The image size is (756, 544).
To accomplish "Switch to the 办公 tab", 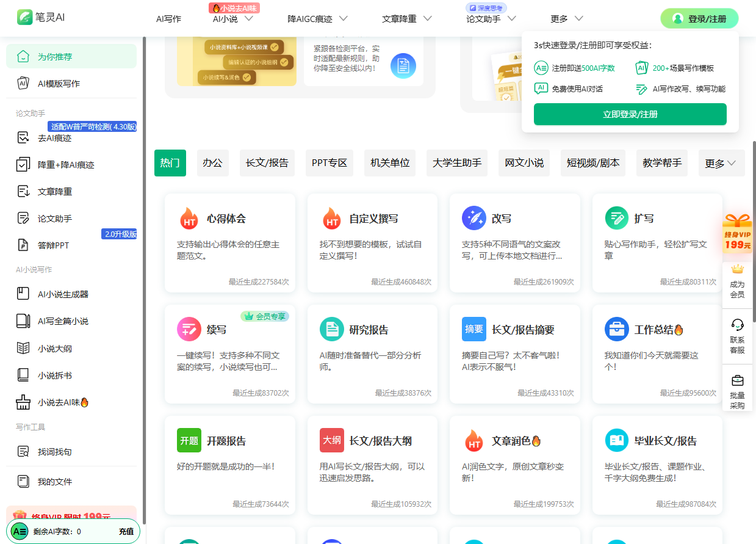I will pyautogui.click(x=213, y=163).
